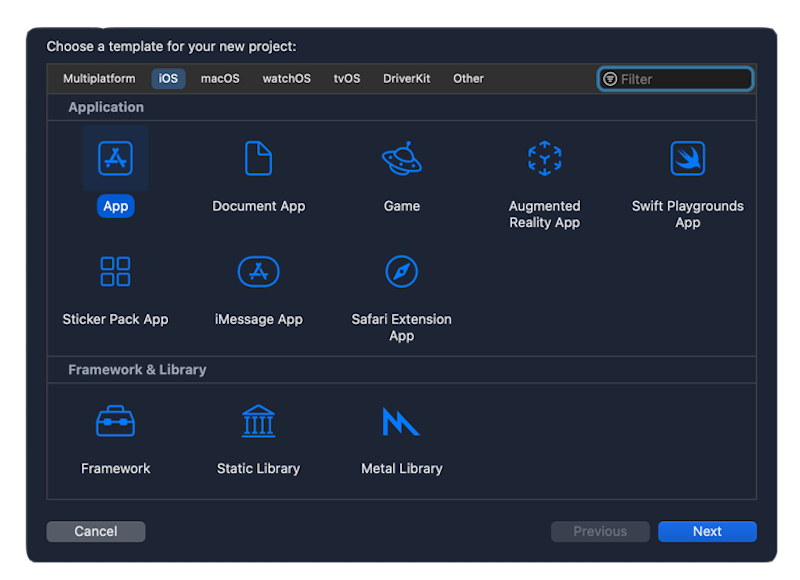Select the tvOS platform tab
Viewport: 800px width, 580px height.
pyautogui.click(x=347, y=79)
